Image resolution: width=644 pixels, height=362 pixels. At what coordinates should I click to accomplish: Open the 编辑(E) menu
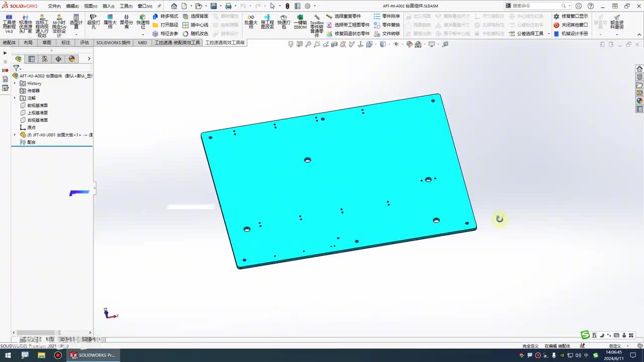pos(72,6)
